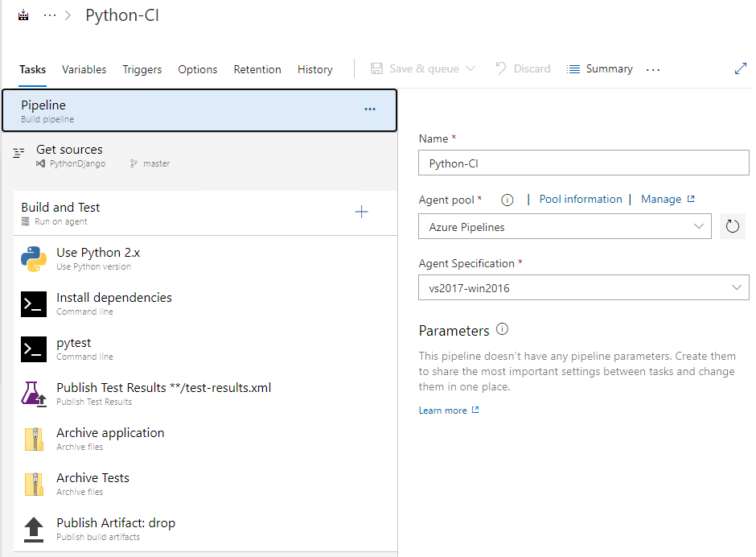Expand the Save & queue dropdown arrow
Screen dimensions: 756x557
point(470,68)
